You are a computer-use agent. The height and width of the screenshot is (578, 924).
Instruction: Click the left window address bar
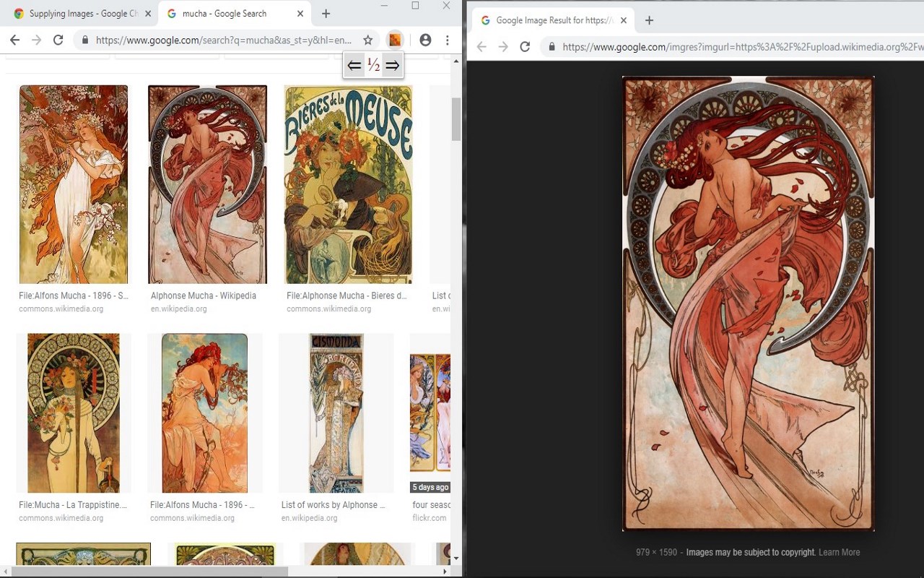[x=224, y=40]
